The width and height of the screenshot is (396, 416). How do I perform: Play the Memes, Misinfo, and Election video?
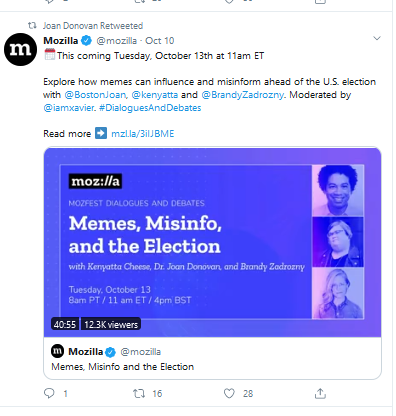pos(212,242)
